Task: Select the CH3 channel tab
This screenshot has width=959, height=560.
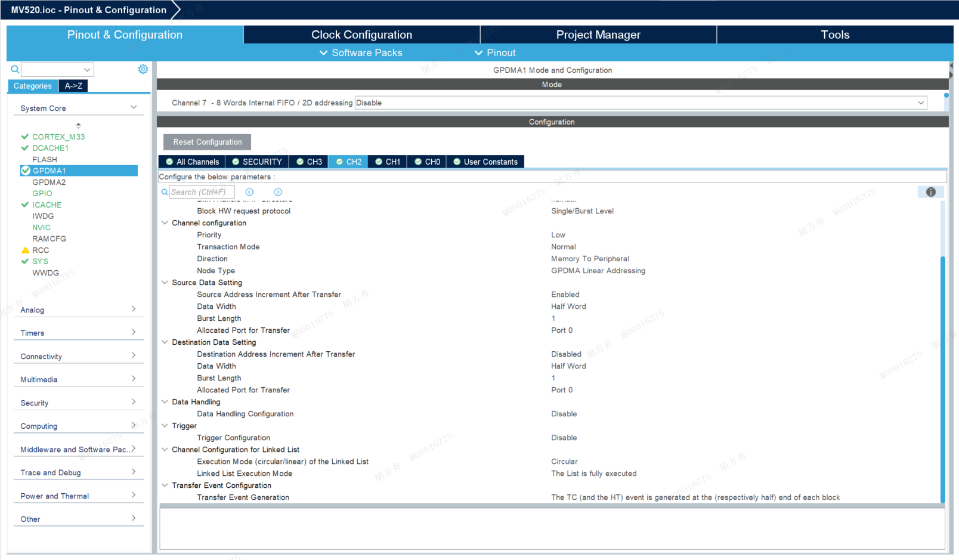Action: point(309,162)
